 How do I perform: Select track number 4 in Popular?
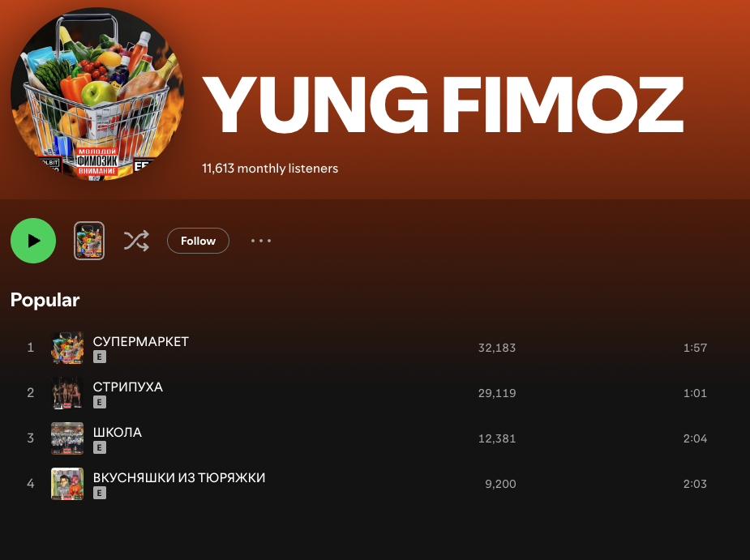point(30,484)
